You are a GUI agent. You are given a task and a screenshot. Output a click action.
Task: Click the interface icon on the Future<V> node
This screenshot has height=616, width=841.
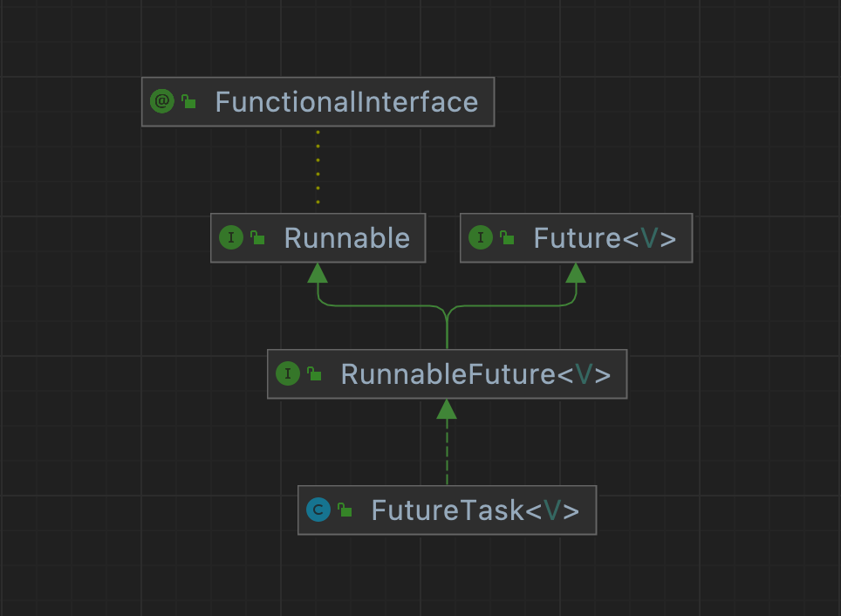(x=481, y=237)
